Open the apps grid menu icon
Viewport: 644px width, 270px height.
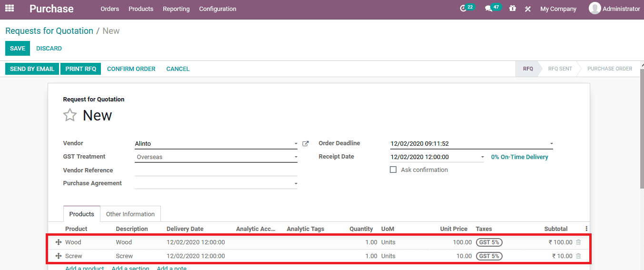tap(10, 8)
